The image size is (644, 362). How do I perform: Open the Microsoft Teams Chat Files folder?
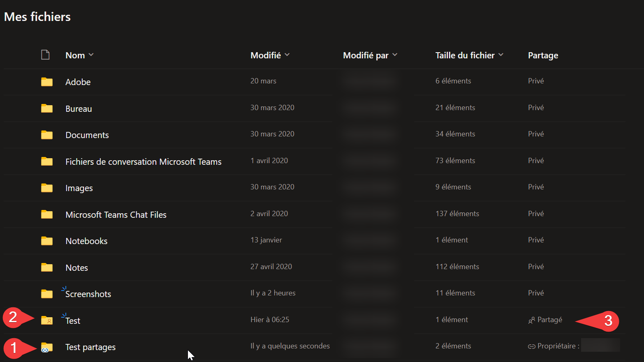coord(116,215)
